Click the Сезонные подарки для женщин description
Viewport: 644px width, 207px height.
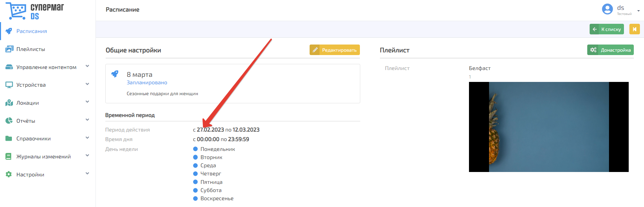pyautogui.click(x=162, y=93)
